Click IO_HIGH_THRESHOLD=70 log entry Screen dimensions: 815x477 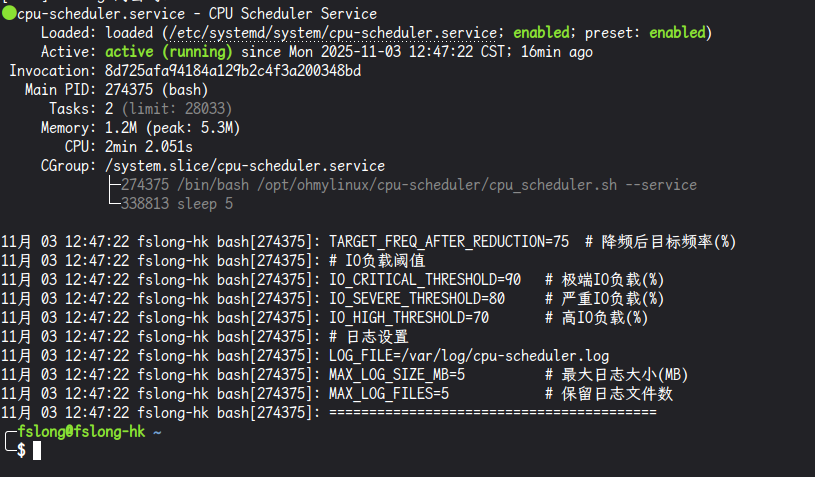click(409, 317)
